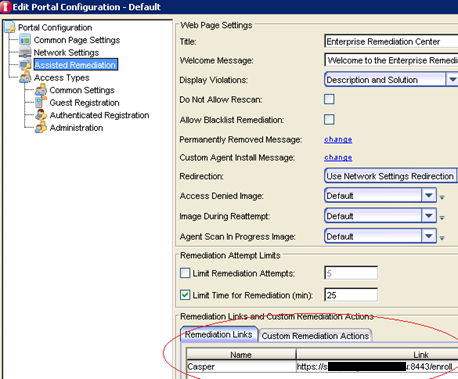
Task: Select Assisted Remediation tree item
Action: tap(75, 65)
